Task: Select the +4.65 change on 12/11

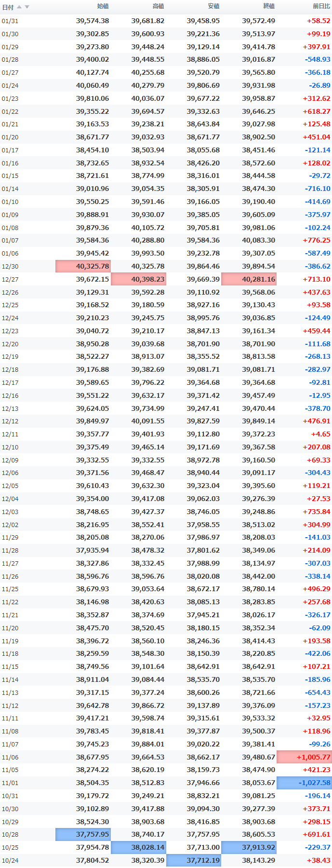Action: click(x=321, y=434)
